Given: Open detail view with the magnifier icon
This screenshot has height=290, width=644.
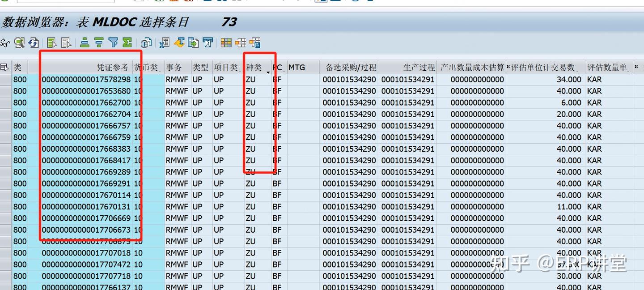Looking at the screenshot, I should (x=19, y=43).
